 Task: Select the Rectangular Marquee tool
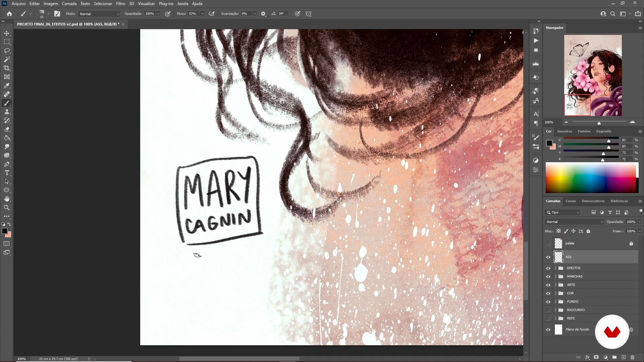(x=7, y=42)
